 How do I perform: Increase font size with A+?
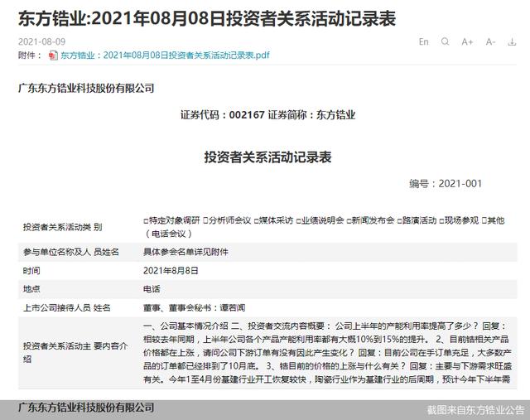tap(467, 42)
